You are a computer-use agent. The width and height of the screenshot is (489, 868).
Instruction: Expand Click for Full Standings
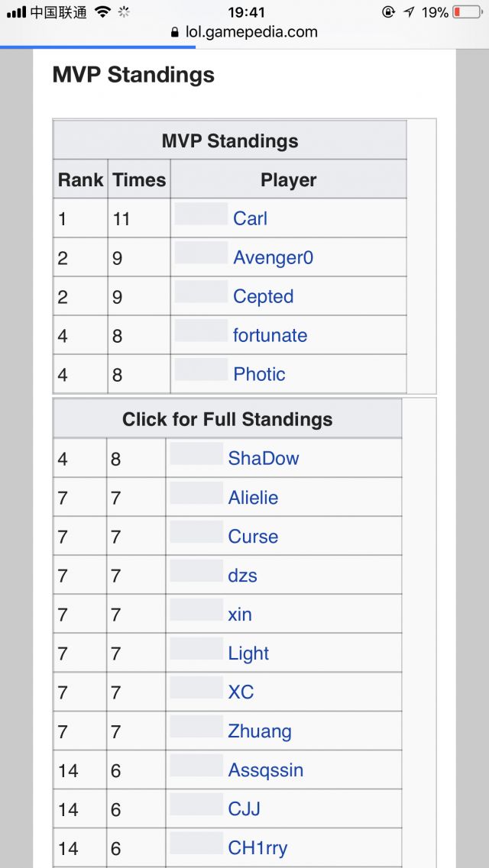[x=227, y=419]
